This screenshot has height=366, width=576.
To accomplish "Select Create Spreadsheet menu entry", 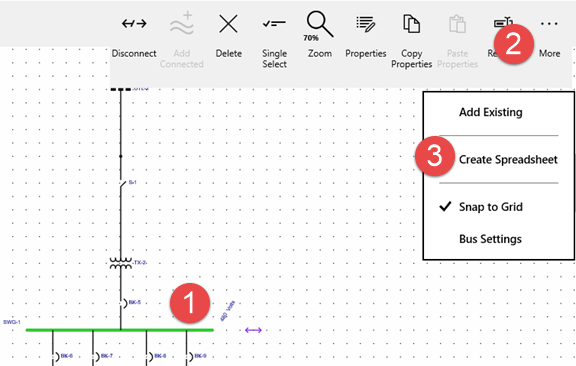I will tap(508, 159).
